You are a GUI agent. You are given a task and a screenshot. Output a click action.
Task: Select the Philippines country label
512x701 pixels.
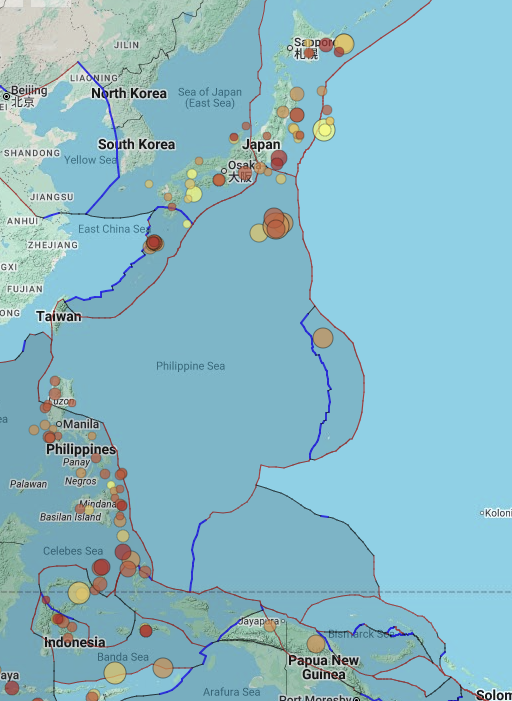[x=81, y=449]
